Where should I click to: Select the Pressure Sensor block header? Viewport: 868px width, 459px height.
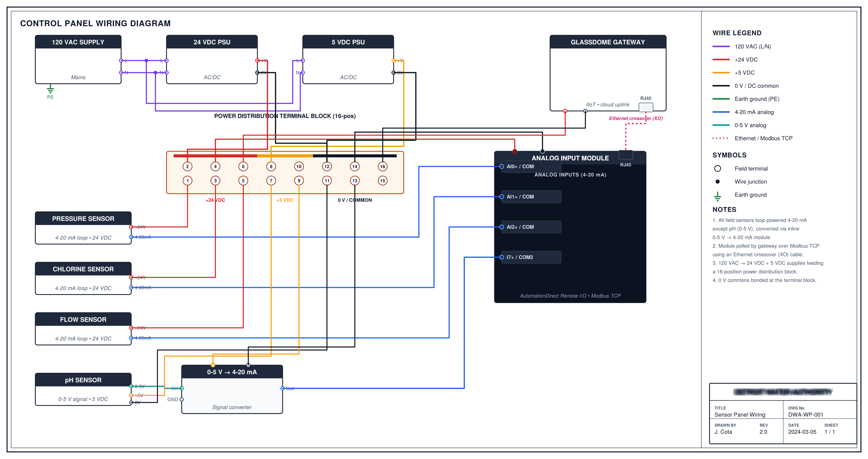click(x=83, y=219)
